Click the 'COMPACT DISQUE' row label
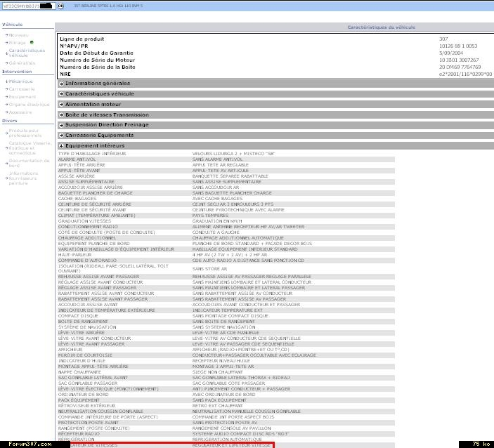This screenshot has height=448, width=494. pyautogui.click(x=78, y=316)
